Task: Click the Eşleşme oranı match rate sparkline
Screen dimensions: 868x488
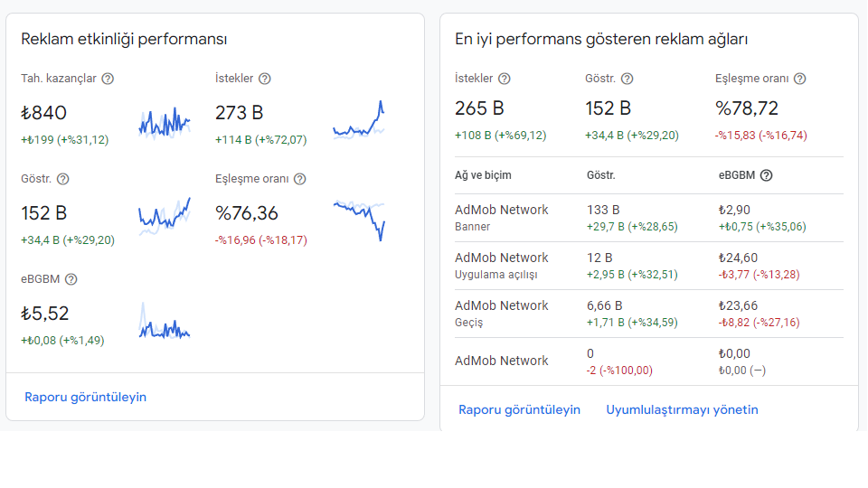Action: (x=359, y=221)
